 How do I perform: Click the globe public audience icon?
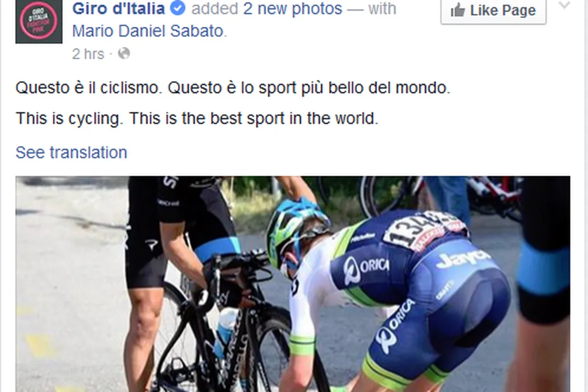124,54
